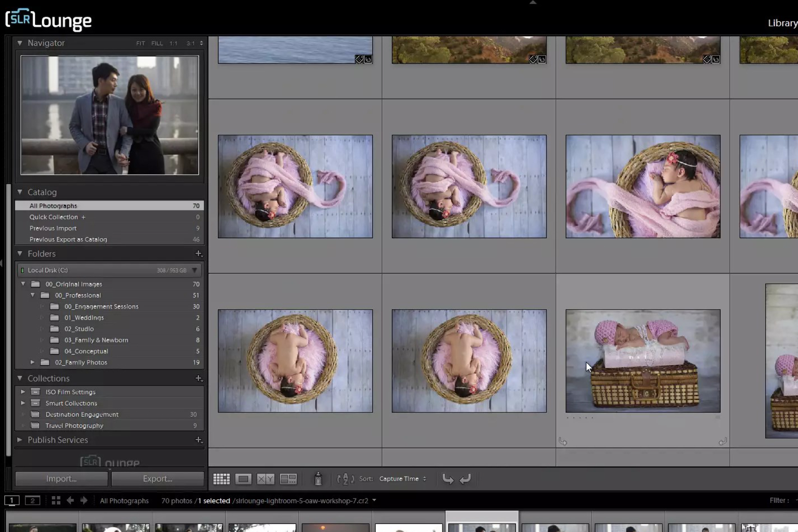Set star rating dots under suitcase thumbnail
The height and width of the screenshot is (532, 798).
pos(580,418)
